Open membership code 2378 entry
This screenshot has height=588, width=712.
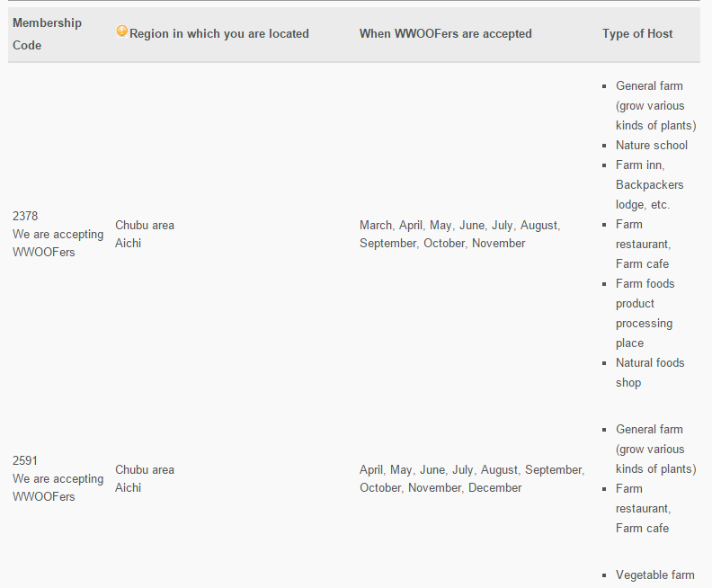tap(25, 216)
